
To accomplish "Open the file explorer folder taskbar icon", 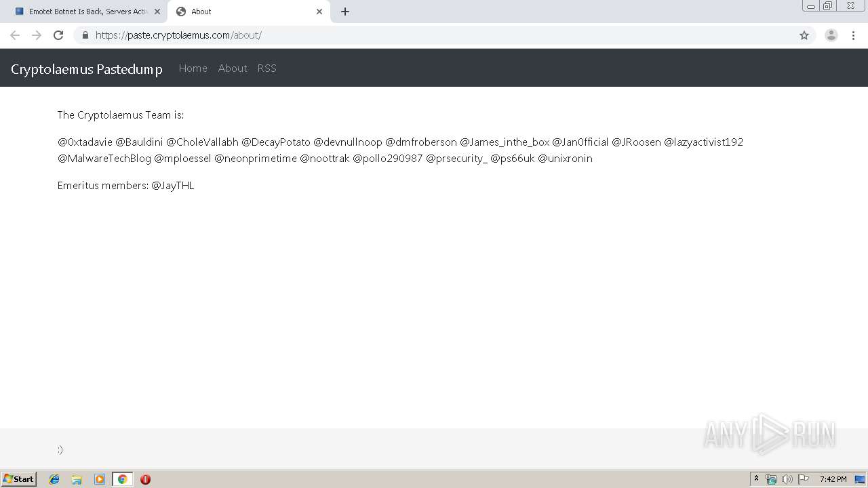I will [x=77, y=479].
